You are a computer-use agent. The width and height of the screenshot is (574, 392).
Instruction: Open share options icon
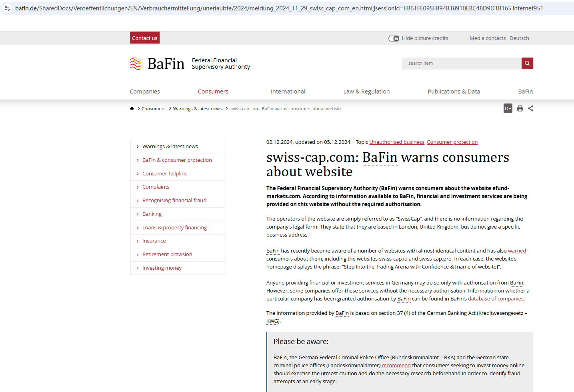coord(531,108)
